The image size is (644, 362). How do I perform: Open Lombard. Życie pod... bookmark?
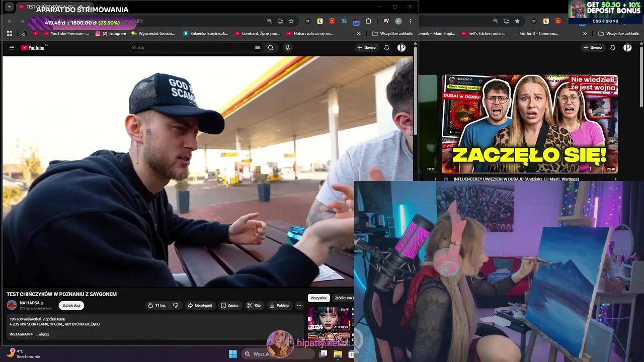(x=257, y=34)
